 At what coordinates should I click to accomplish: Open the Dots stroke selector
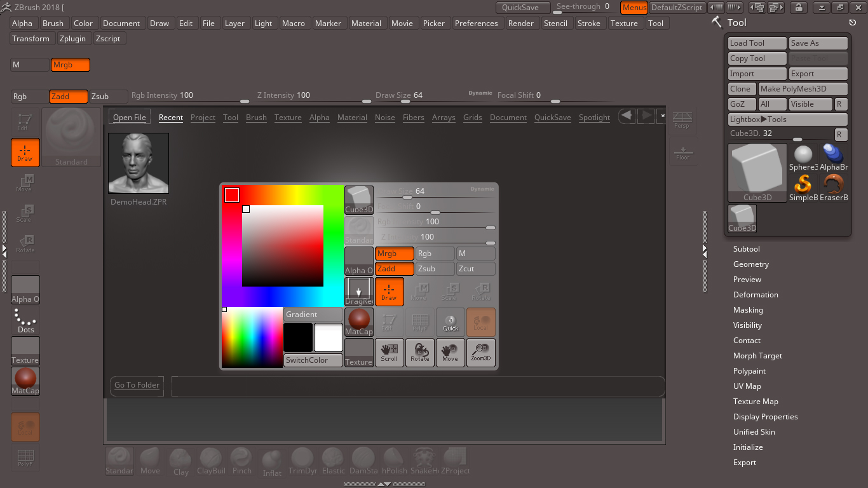25,320
